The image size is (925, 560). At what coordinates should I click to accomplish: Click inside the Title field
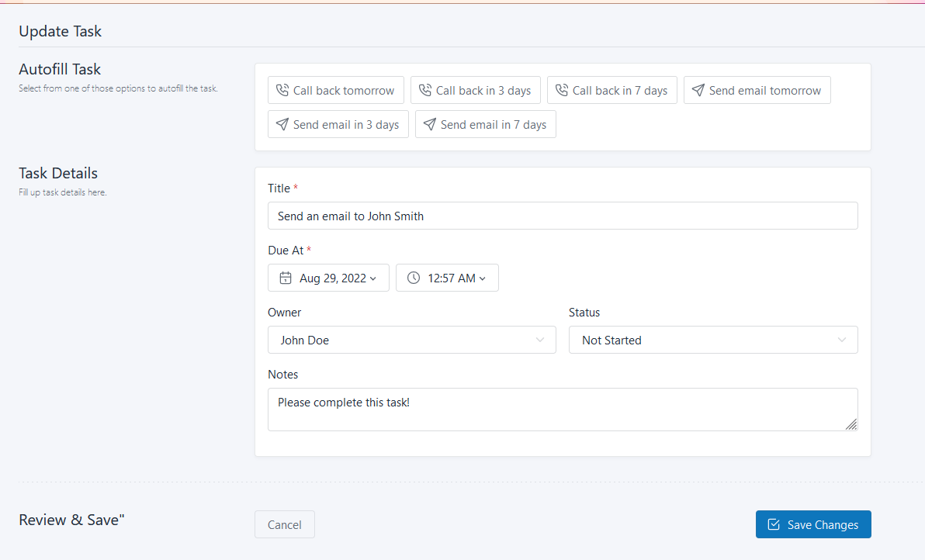(x=563, y=216)
